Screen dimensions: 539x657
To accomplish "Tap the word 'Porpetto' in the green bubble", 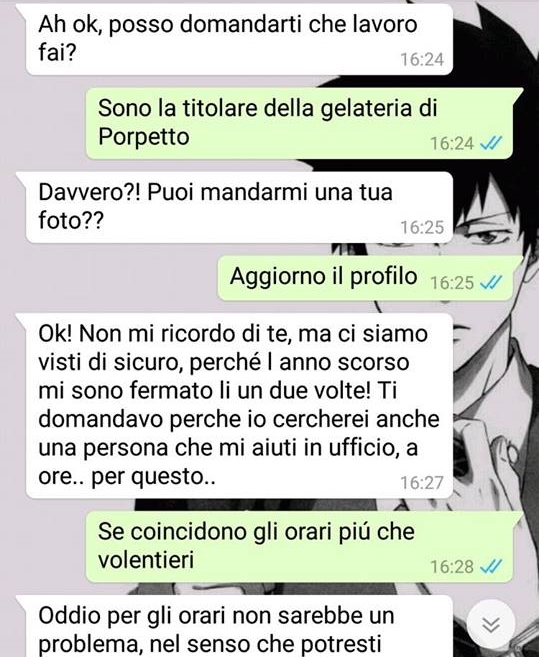I will (144, 137).
